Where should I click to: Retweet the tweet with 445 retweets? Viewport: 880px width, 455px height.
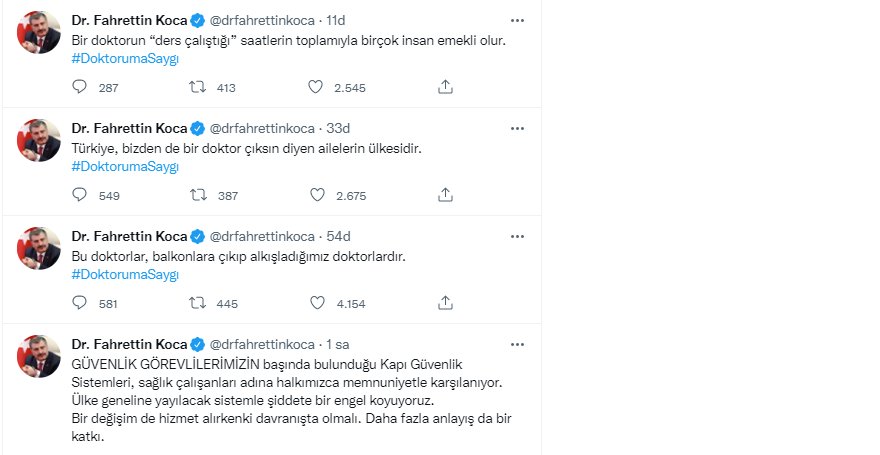click(x=196, y=302)
